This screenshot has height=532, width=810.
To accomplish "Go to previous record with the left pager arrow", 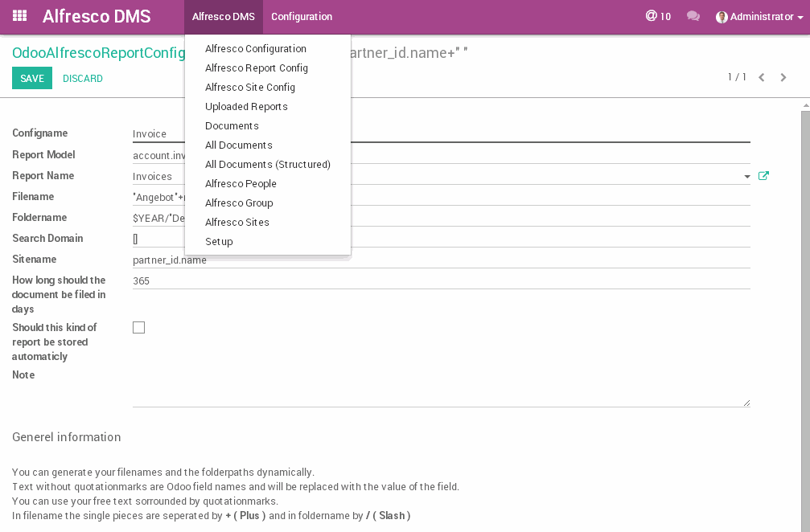I will (x=761, y=77).
